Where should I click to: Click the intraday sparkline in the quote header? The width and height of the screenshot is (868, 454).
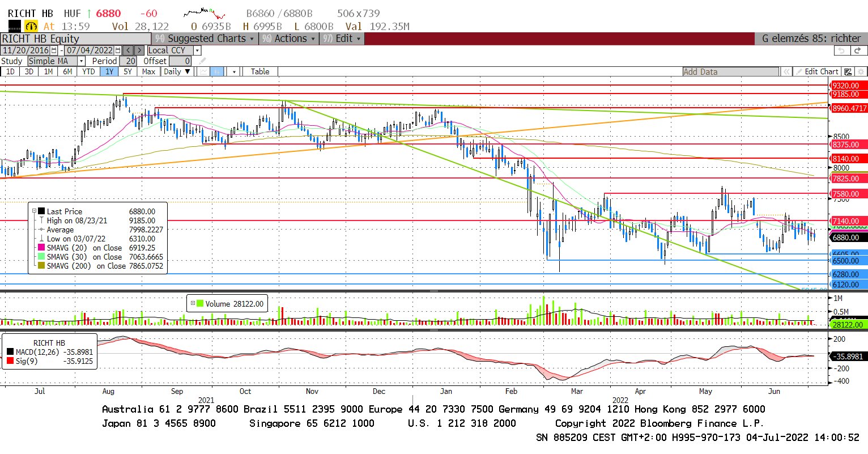[205, 13]
